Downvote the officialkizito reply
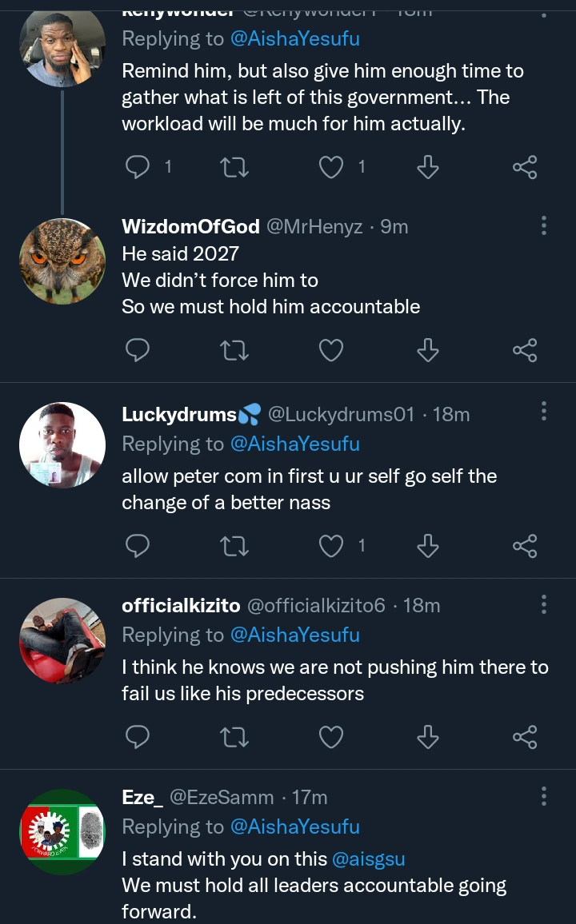 [x=428, y=737]
